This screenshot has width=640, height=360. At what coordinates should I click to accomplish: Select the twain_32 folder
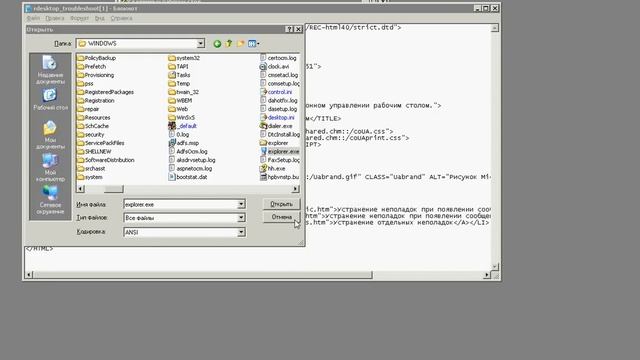pyautogui.click(x=184, y=92)
